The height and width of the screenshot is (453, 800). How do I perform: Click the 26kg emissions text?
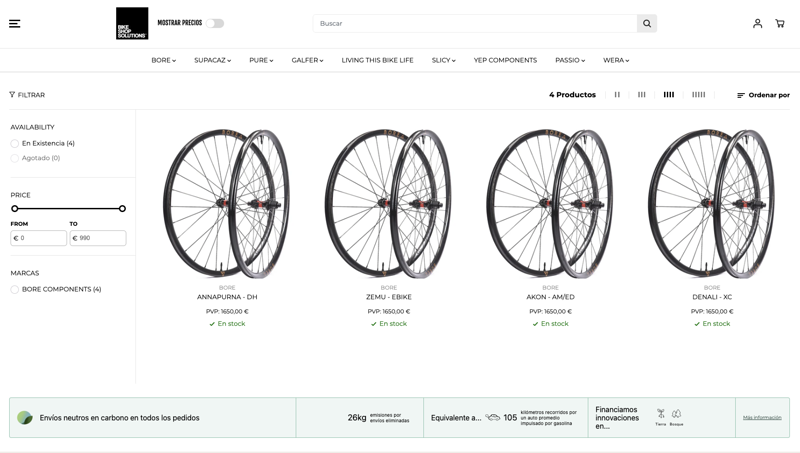pyautogui.click(x=357, y=417)
